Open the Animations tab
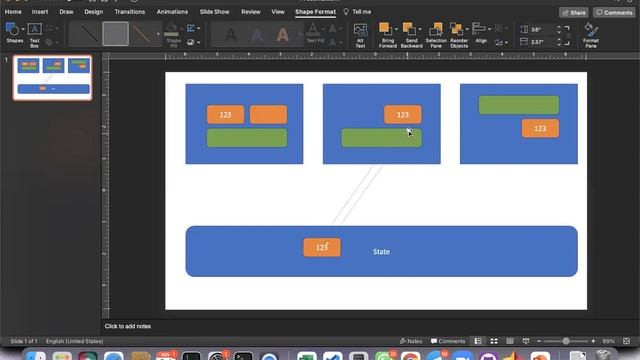640x360 pixels. pyautogui.click(x=172, y=12)
